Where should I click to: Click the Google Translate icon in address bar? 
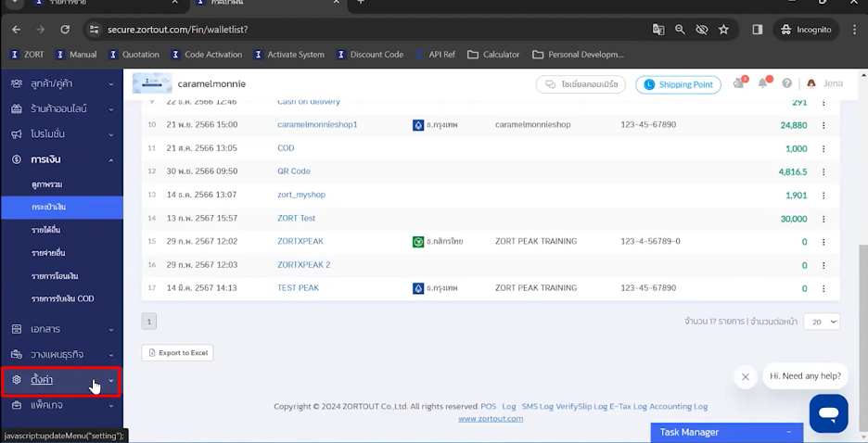(658, 30)
